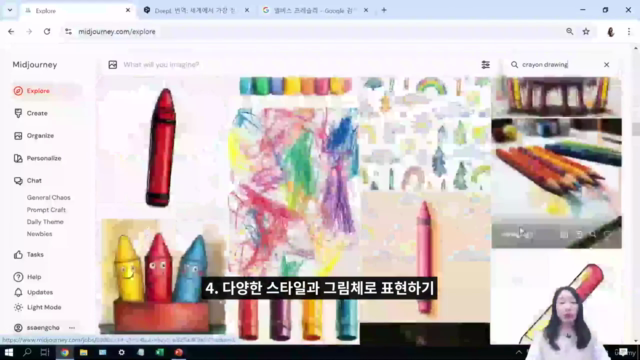Show hidden system tray icons chevron
640x360 pixels.
point(518,352)
